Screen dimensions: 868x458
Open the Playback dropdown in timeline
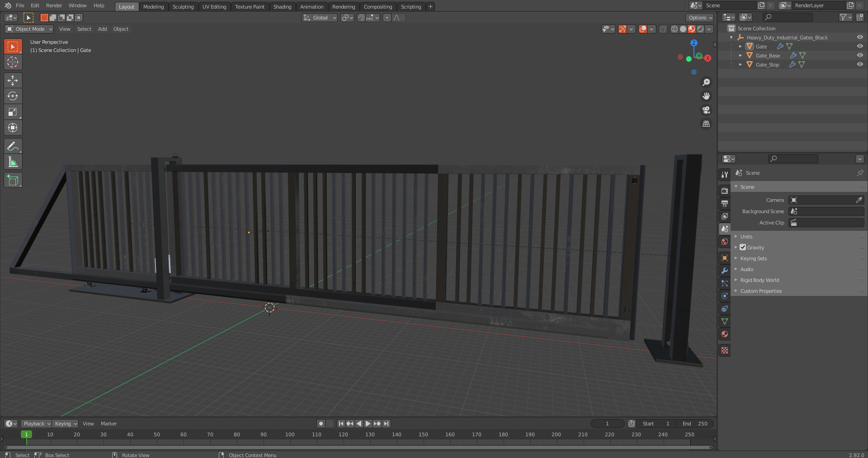pyautogui.click(x=36, y=424)
